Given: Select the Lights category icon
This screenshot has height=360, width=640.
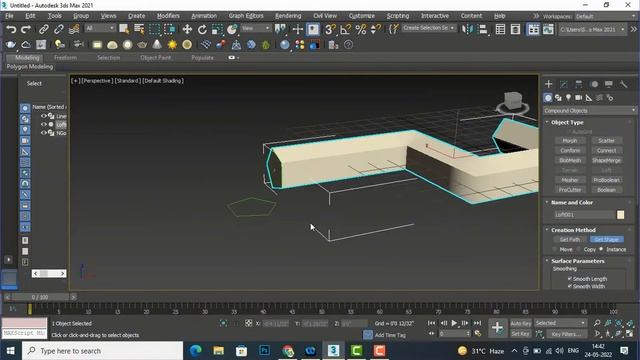Looking at the screenshot, I should pos(568,98).
